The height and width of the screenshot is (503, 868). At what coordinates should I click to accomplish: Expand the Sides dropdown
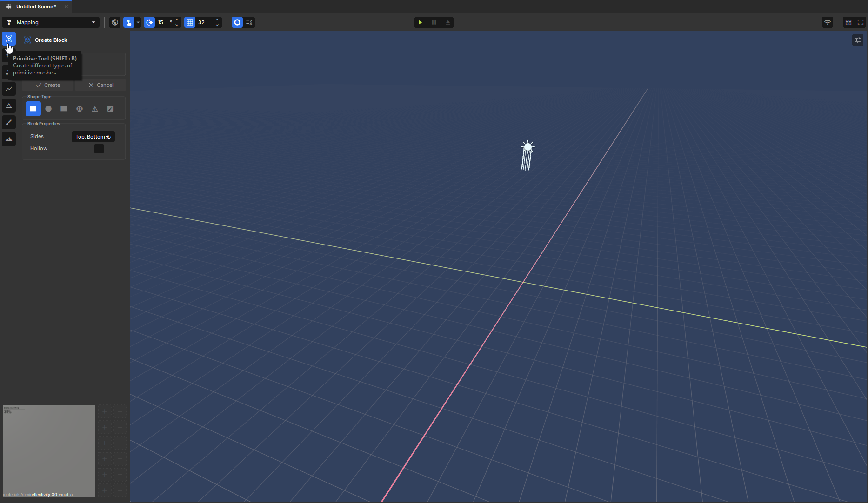tap(93, 137)
